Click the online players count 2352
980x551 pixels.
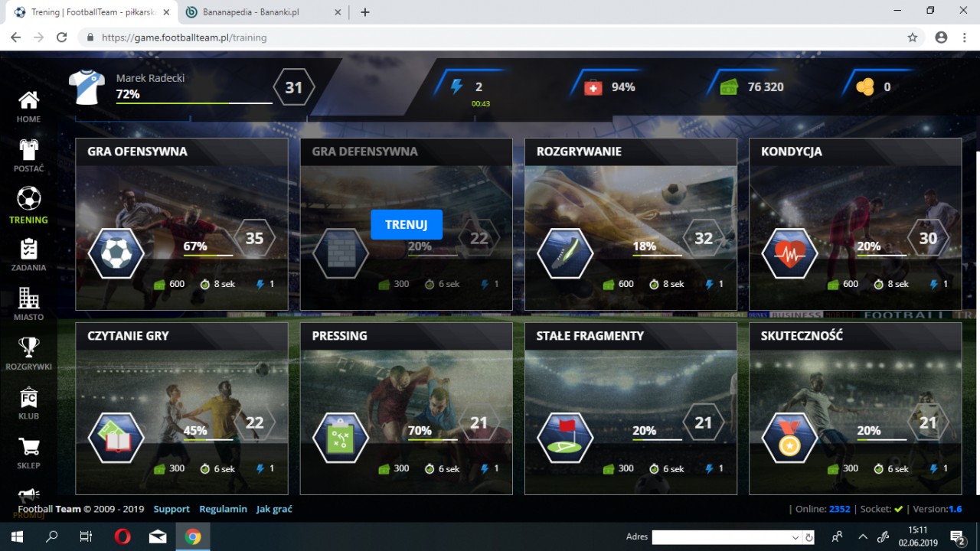pos(839,509)
